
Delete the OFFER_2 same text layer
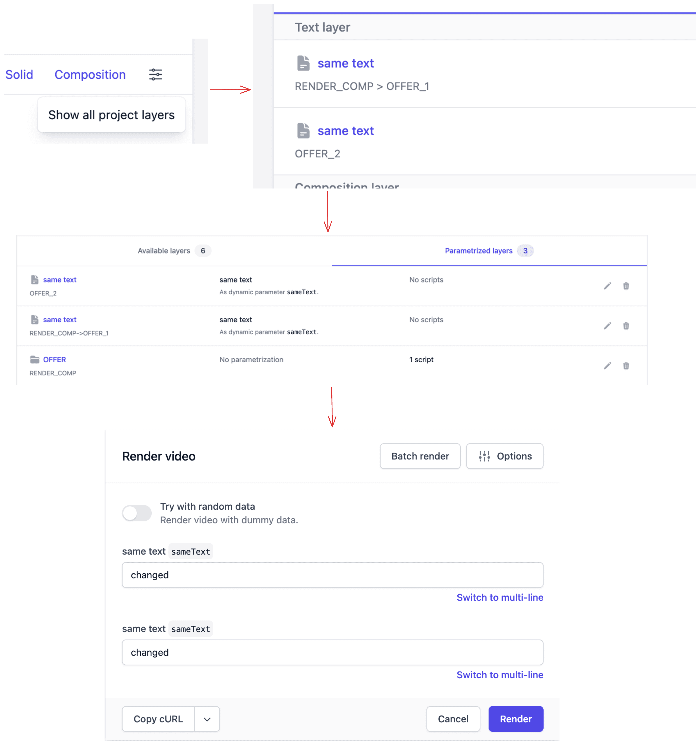click(626, 286)
